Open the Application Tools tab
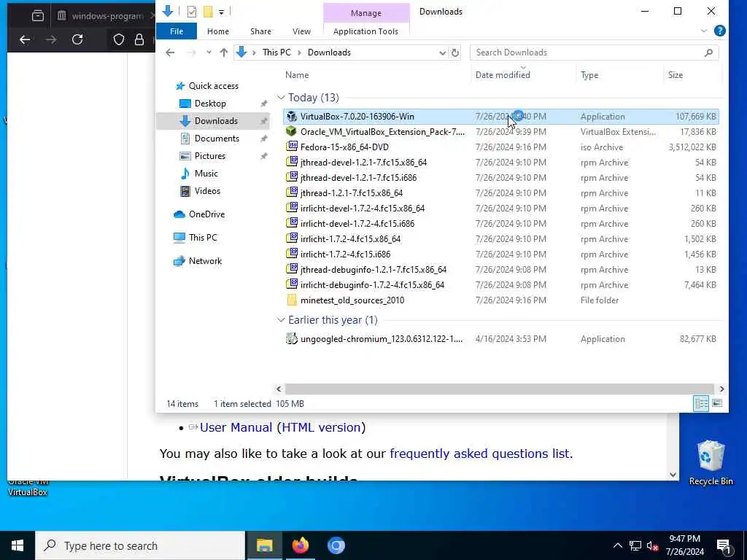747x560 pixels. tap(366, 31)
